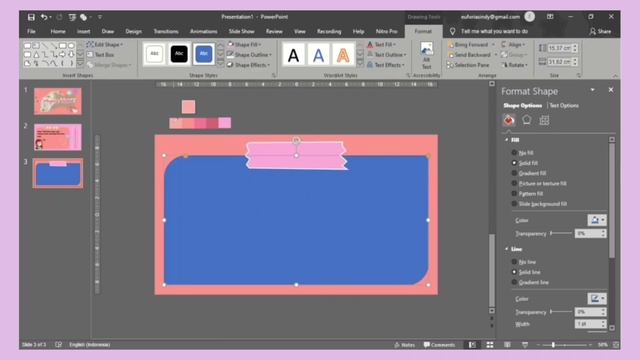This screenshot has height=360, width=640.
Task: Click the Share button
Action: [600, 31]
